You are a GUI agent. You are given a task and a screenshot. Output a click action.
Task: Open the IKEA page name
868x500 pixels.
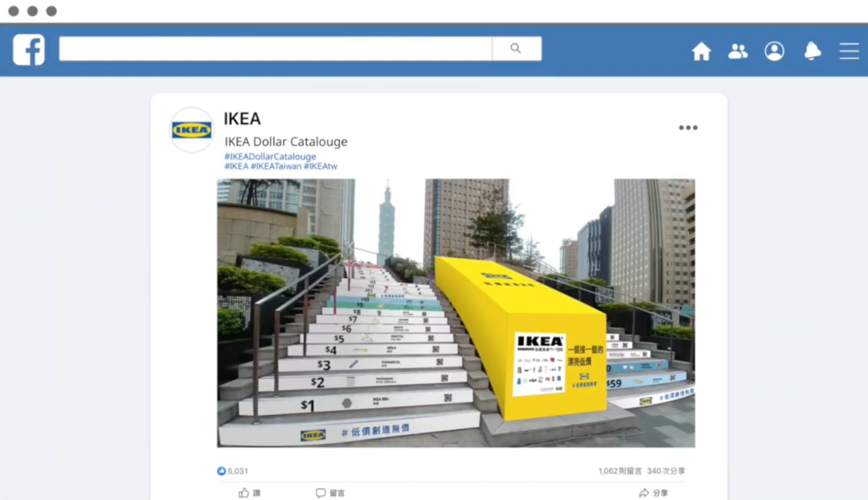[x=242, y=118]
